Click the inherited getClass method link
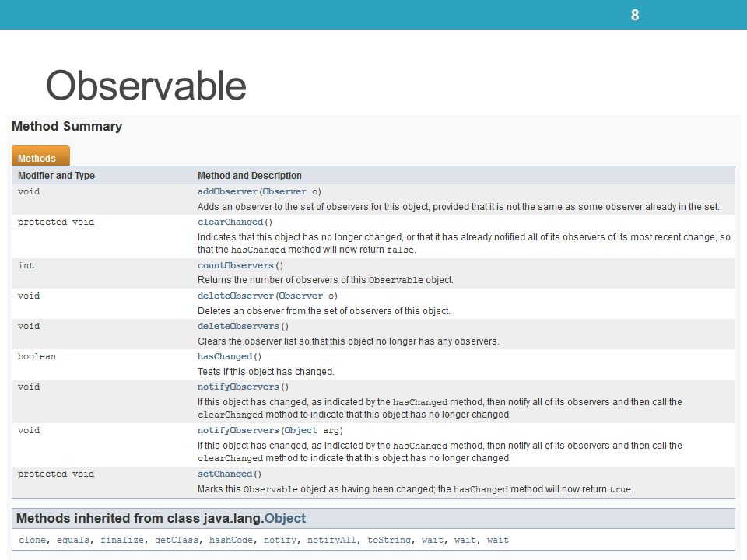 point(177,540)
